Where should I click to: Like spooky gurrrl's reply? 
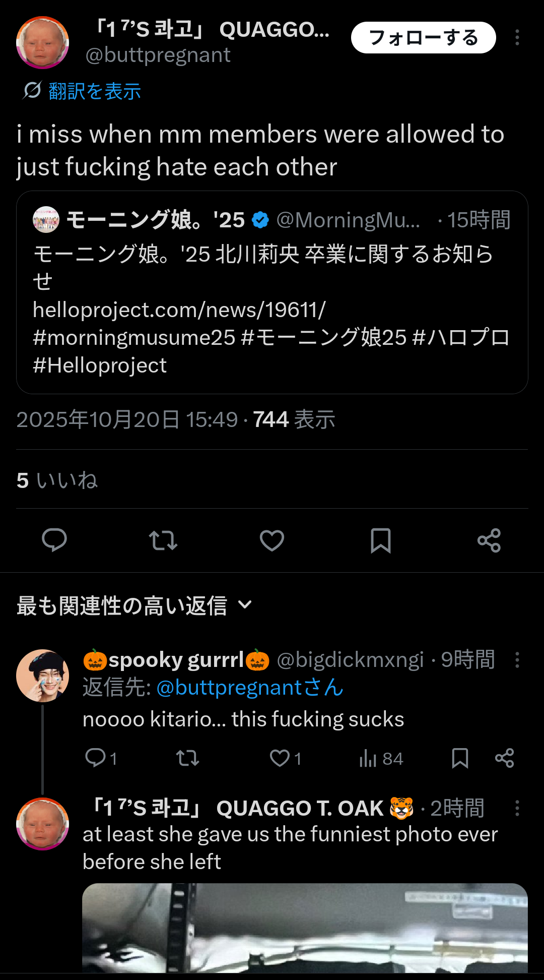click(280, 758)
